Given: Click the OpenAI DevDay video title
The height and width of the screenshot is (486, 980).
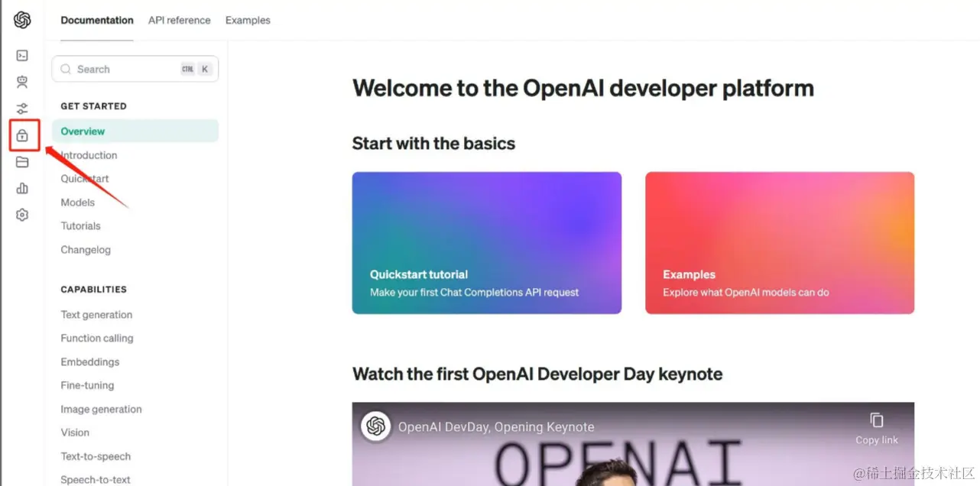Looking at the screenshot, I should 496,427.
